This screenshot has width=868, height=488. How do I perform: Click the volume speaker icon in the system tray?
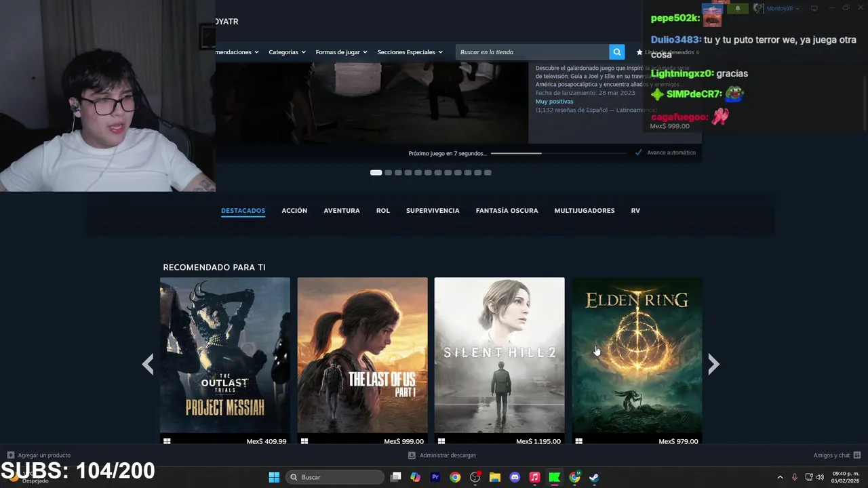(x=820, y=477)
